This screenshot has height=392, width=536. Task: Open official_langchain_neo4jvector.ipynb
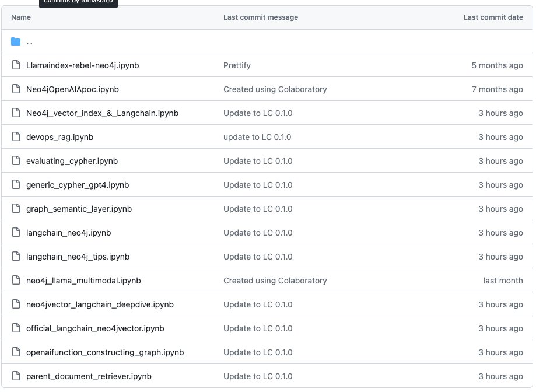point(95,328)
